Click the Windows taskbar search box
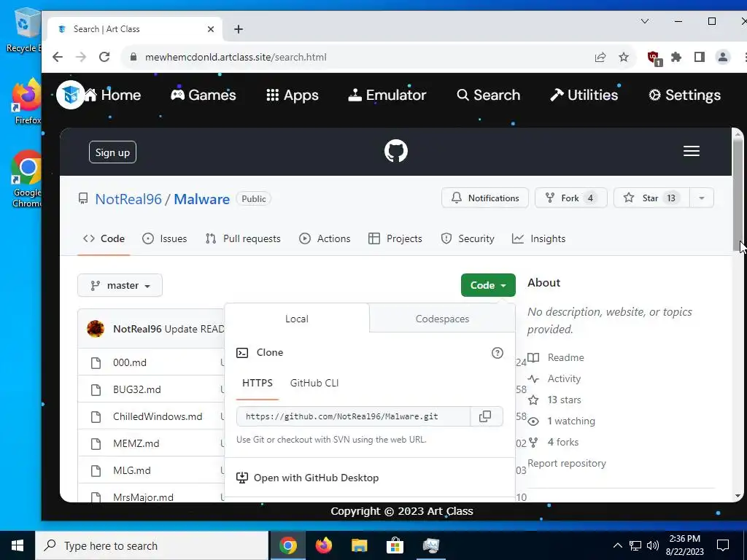The height and width of the screenshot is (560, 747). 152,545
